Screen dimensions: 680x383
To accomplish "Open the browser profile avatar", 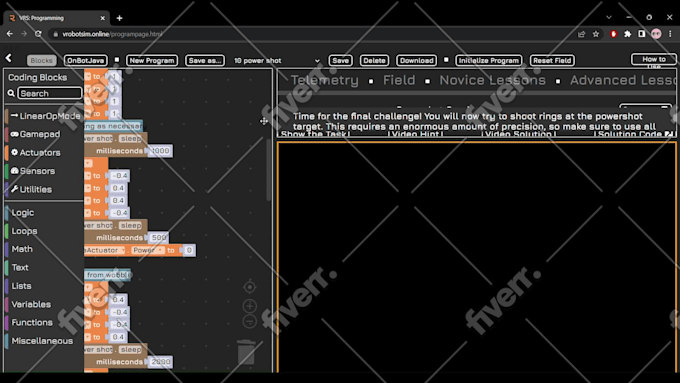I will click(x=656, y=34).
